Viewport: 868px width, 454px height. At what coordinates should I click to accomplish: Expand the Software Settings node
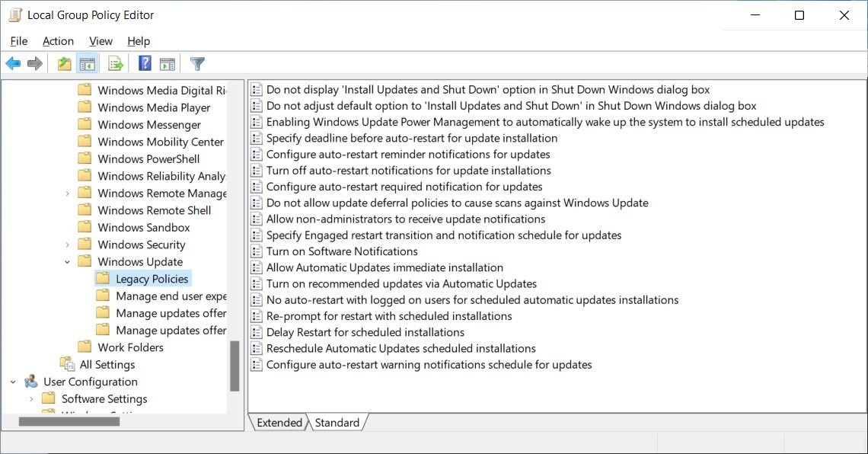[x=33, y=398]
